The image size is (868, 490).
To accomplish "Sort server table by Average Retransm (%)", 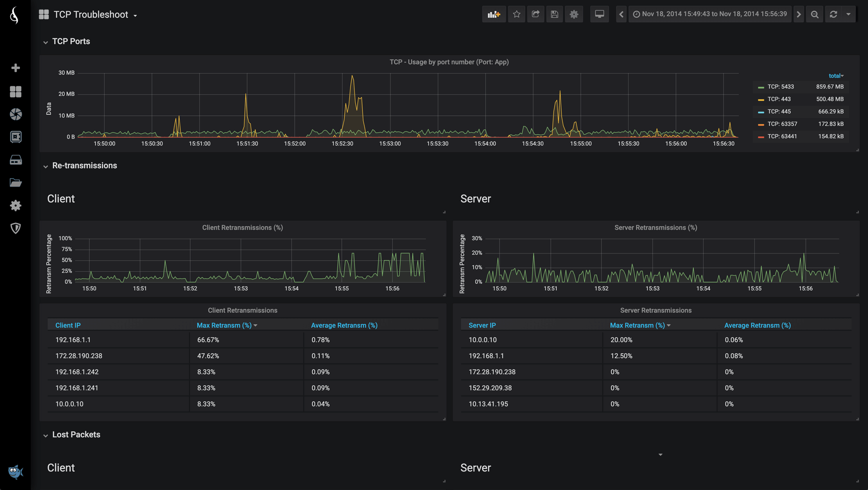I will coord(757,325).
